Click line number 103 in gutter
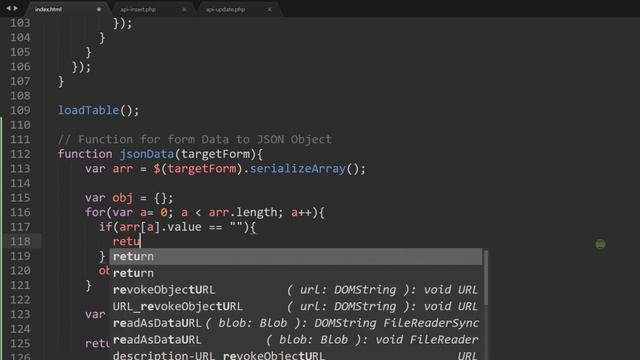The width and height of the screenshot is (640, 360). (x=20, y=23)
